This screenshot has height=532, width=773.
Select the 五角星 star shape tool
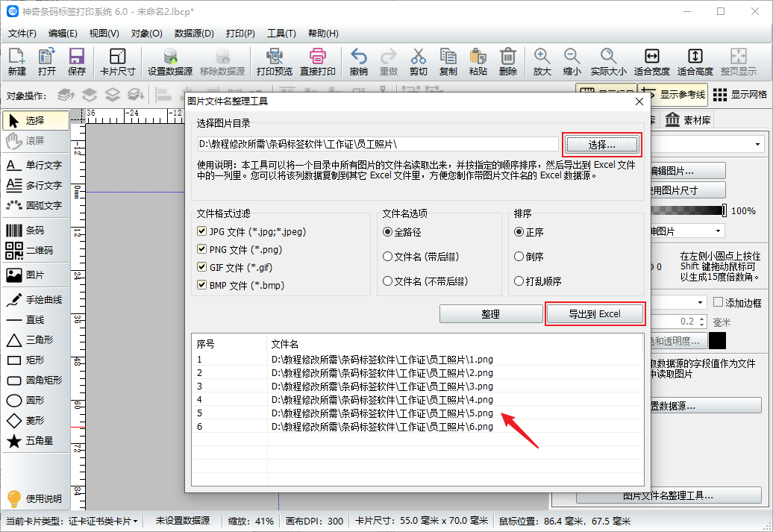[34, 441]
